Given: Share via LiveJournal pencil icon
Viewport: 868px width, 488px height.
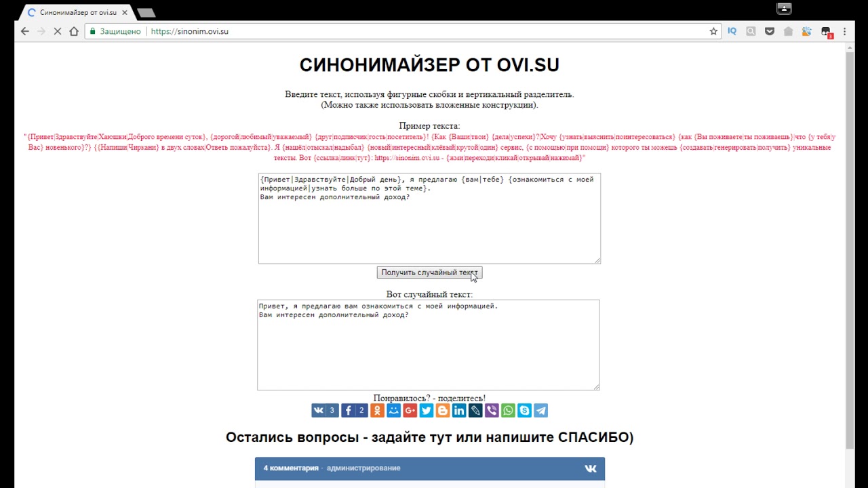Looking at the screenshot, I should click(x=475, y=410).
